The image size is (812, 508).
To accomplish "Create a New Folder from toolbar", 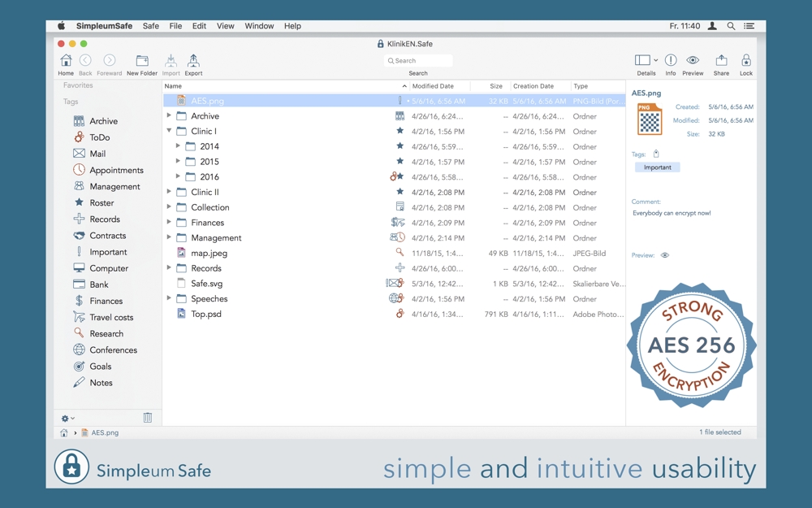I will pyautogui.click(x=142, y=61).
